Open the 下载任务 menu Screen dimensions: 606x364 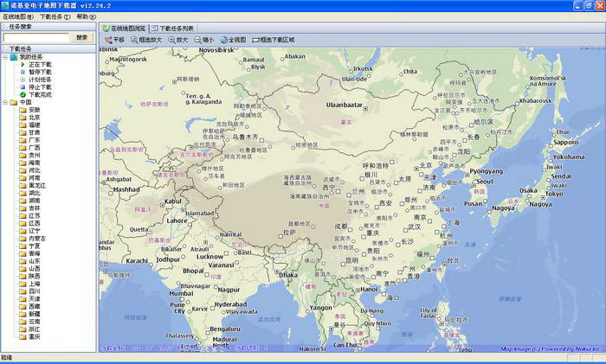[x=55, y=16]
